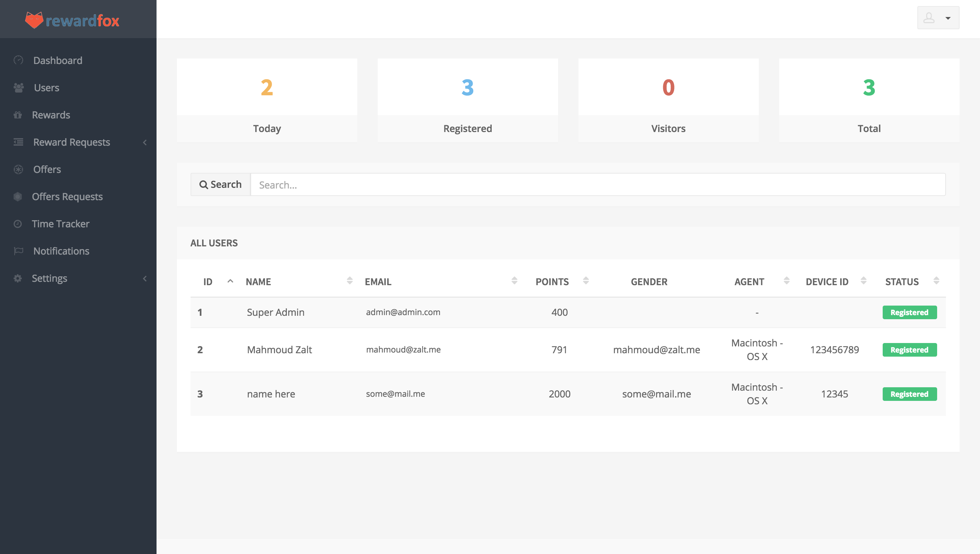Click some@mail.me in the EMAIL column
The height and width of the screenshot is (554, 980).
[395, 393]
